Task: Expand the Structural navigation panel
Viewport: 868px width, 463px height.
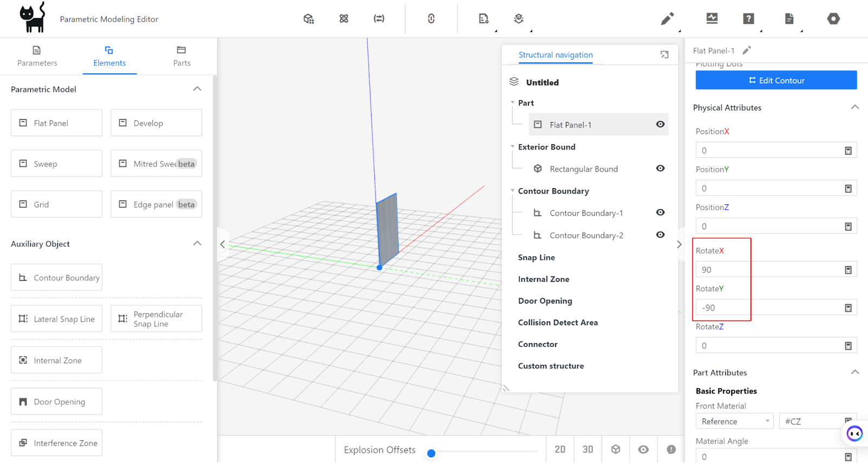Action: [x=664, y=55]
